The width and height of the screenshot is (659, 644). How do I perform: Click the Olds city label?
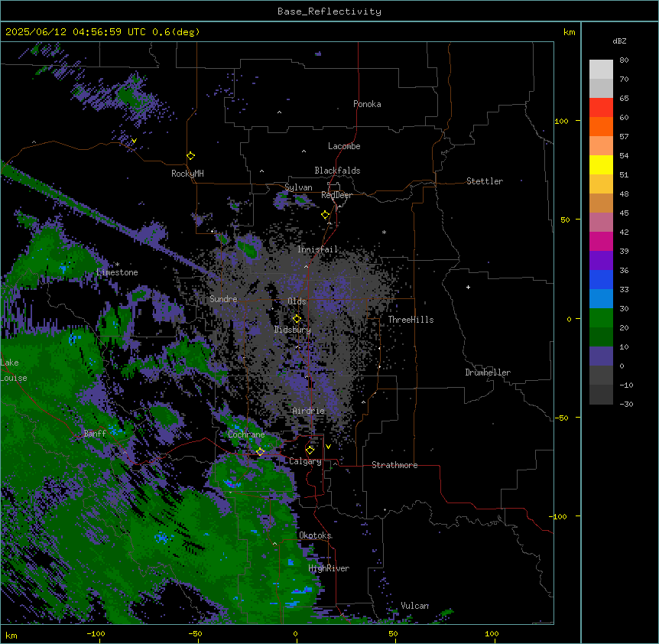(x=297, y=301)
